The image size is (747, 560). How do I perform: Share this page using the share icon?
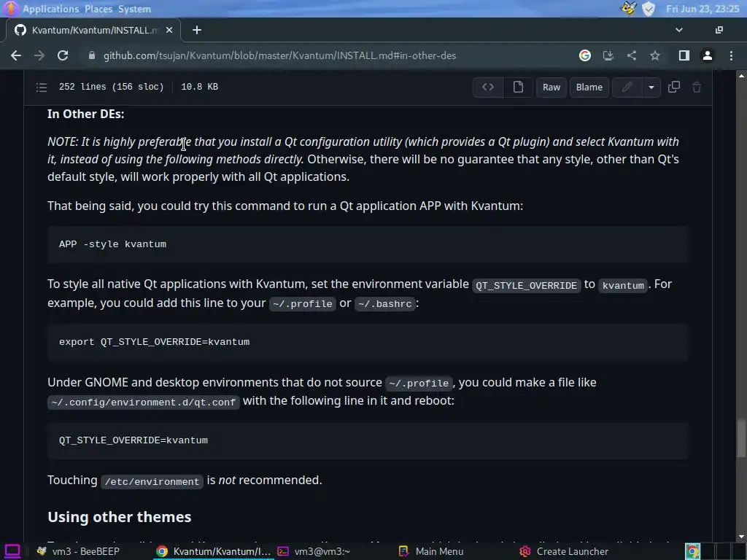[x=632, y=55]
